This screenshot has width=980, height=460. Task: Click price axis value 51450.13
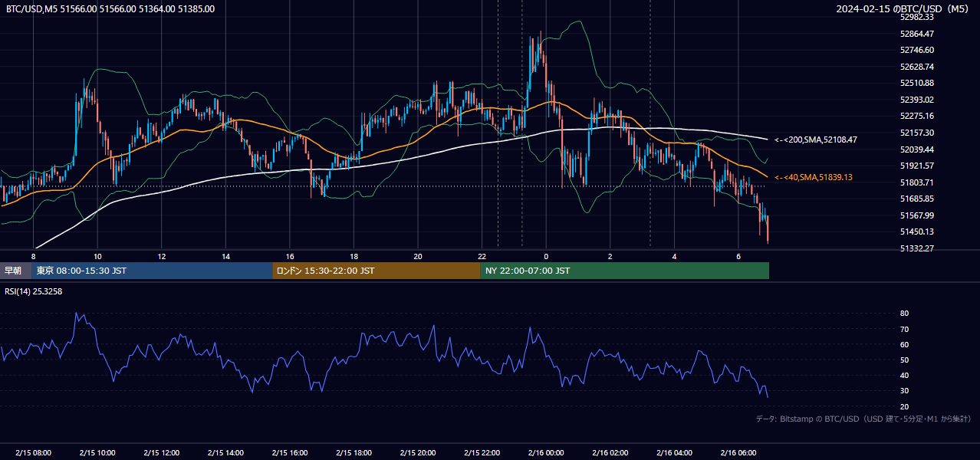pyautogui.click(x=917, y=232)
